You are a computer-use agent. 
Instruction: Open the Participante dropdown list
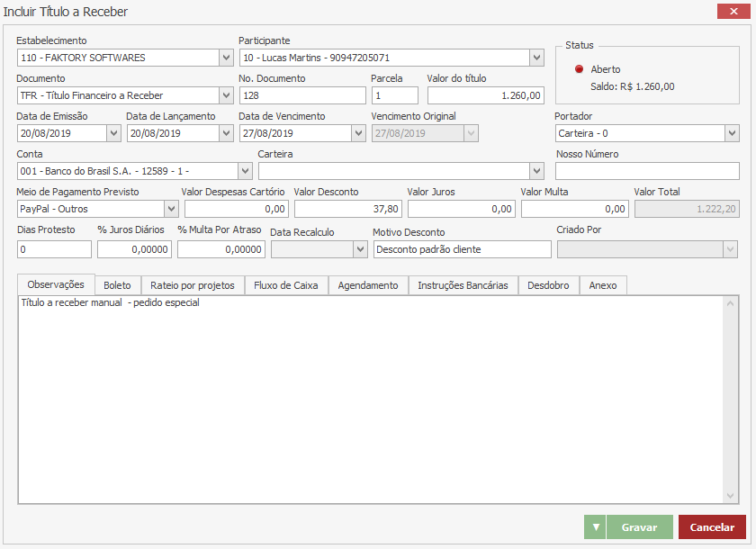pos(536,58)
